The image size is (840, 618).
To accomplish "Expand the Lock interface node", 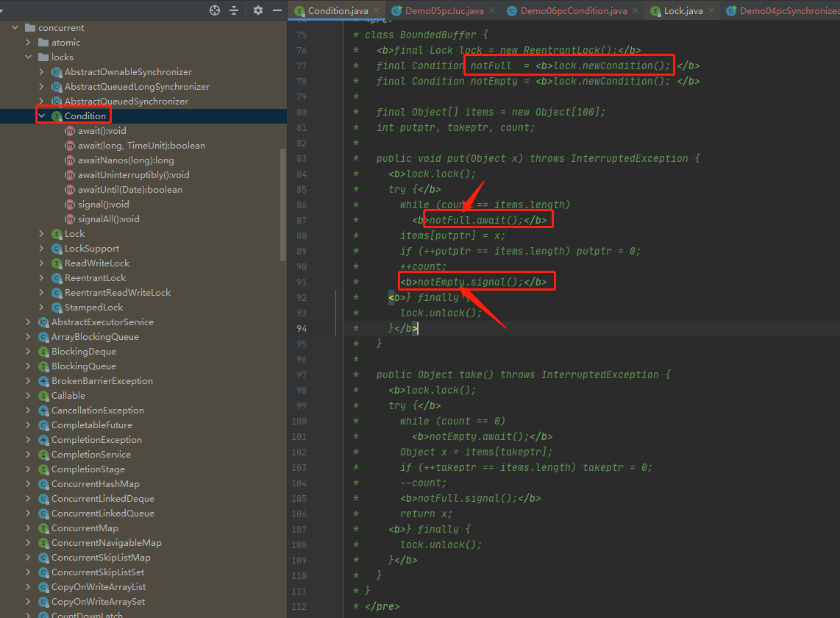I will coord(41,234).
